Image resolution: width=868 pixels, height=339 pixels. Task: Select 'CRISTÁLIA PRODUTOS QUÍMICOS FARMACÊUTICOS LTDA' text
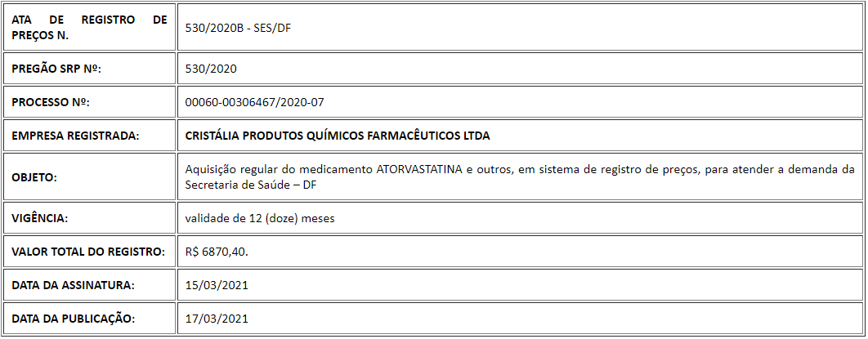coord(338,136)
